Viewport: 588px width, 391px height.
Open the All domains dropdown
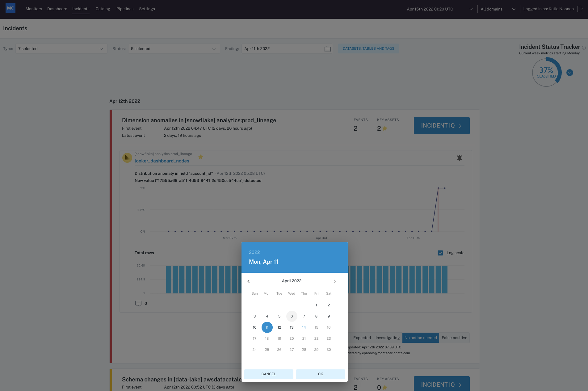point(498,9)
